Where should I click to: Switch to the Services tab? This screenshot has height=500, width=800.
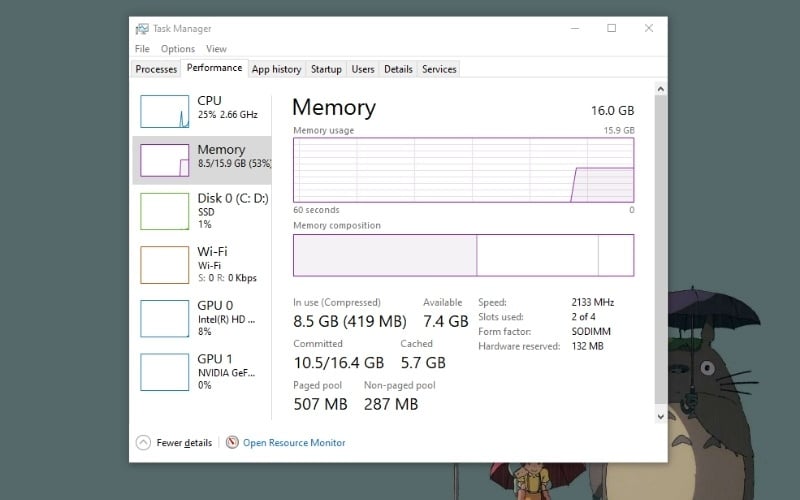(x=439, y=69)
